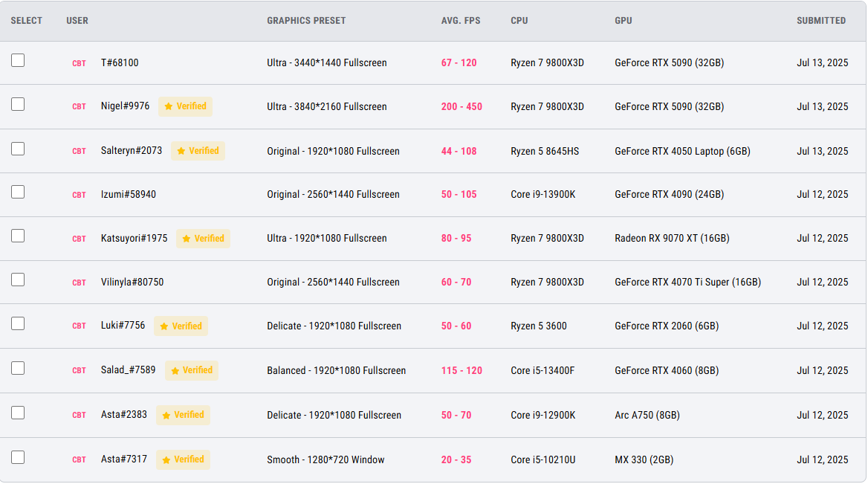
Task: Click FPS value 115 - 120
Action: click(x=461, y=370)
